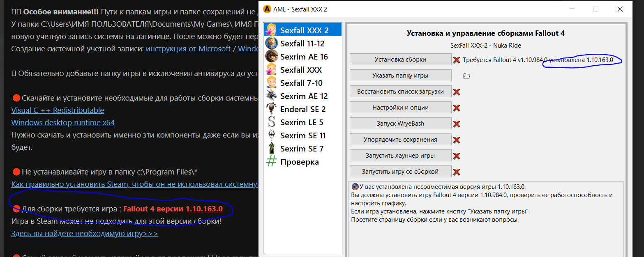Choose Sexfall XXX in build list
The image size is (644, 257).
coord(301,70)
